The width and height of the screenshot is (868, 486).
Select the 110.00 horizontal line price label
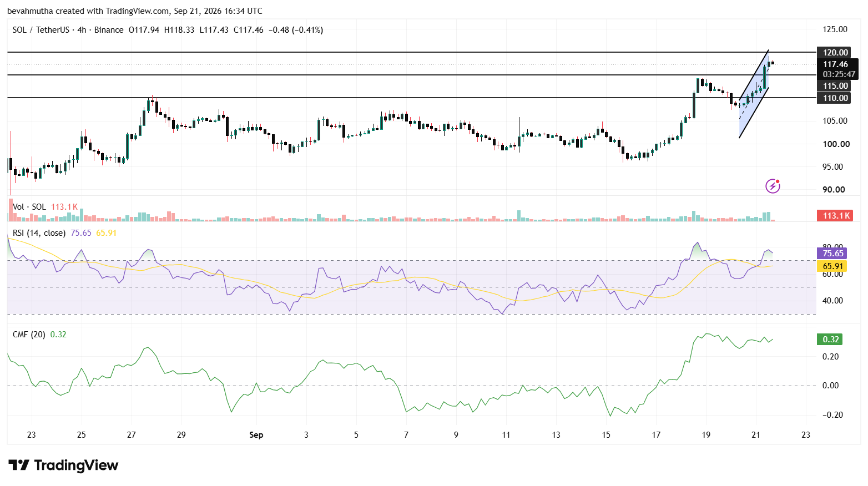835,98
